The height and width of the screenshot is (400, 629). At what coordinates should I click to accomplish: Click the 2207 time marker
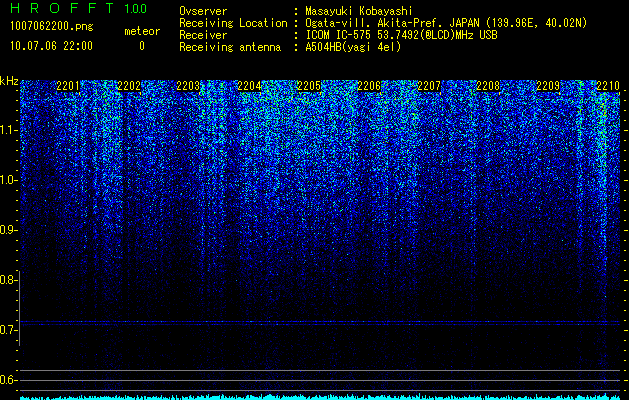point(429,85)
